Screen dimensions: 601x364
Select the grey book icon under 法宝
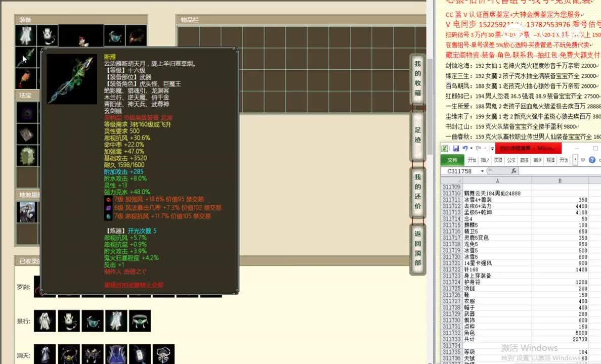click(x=27, y=134)
